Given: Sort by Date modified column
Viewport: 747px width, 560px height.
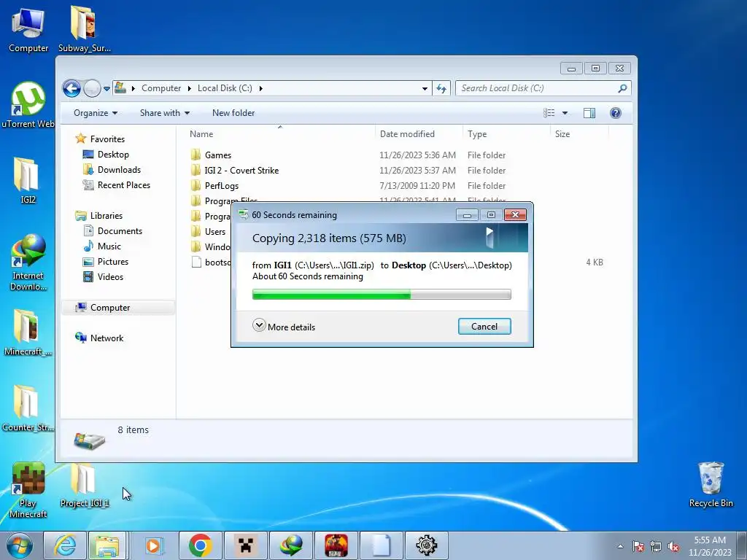Looking at the screenshot, I should [418, 134].
